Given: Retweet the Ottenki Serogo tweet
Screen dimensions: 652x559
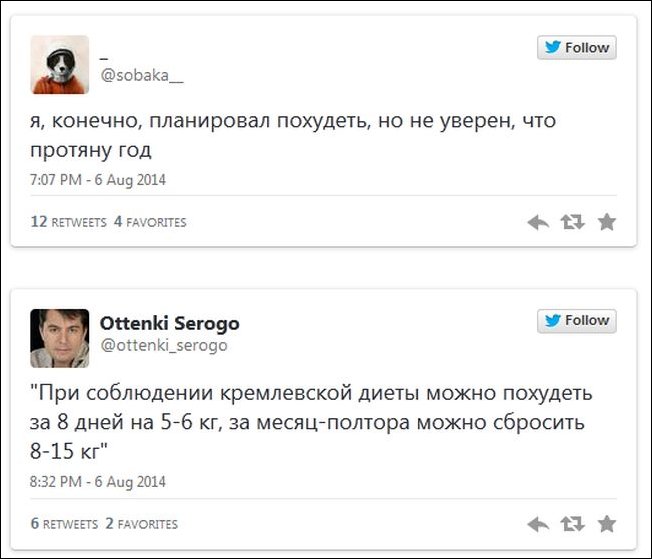Looking at the screenshot, I should 572,524.
